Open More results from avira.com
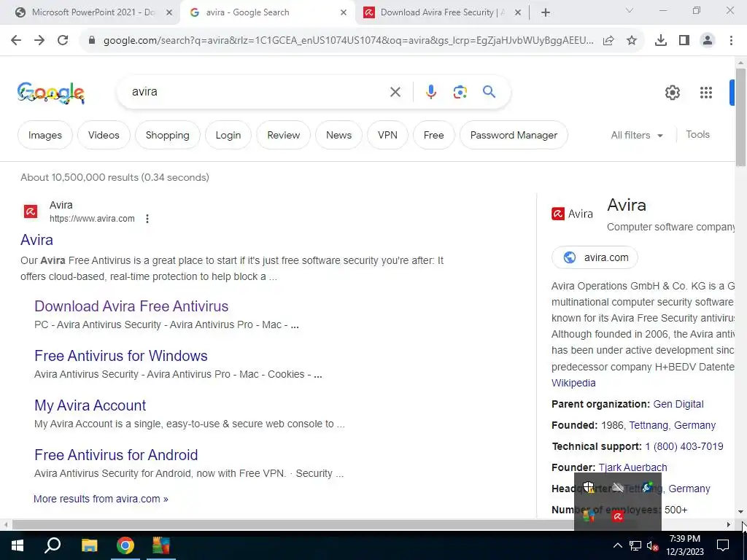This screenshot has width=747, height=560. pos(101,499)
